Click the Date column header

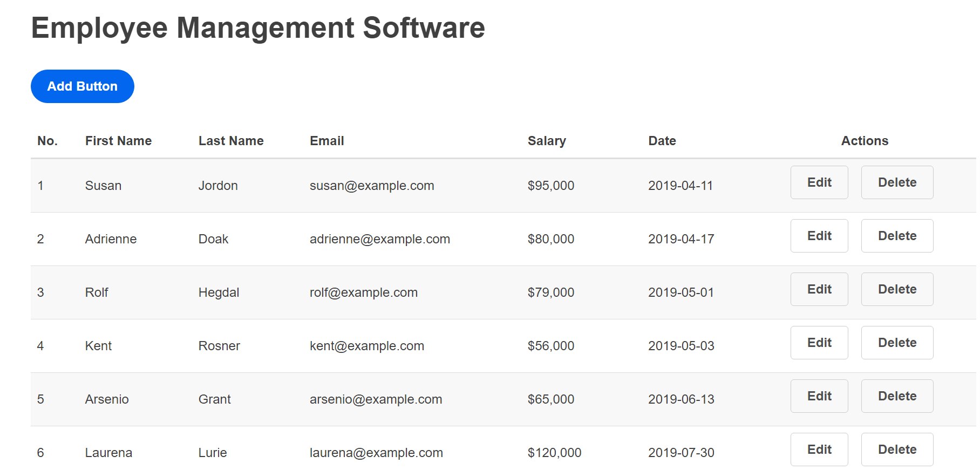point(662,141)
